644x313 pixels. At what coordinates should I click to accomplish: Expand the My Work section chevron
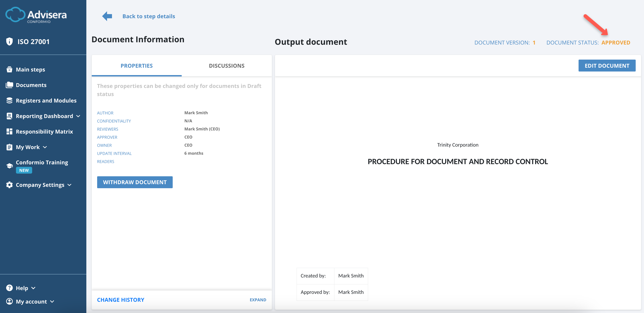point(45,147)
